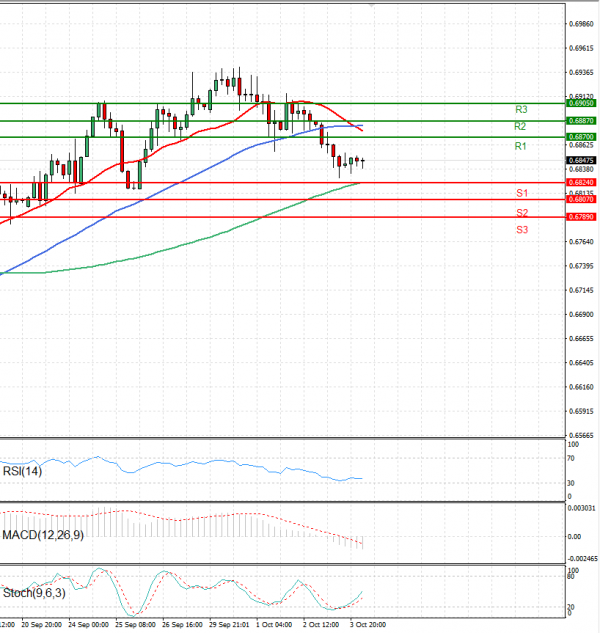
Task: Click the 0.68625 price axis value
Action: [x=581, y=145]
